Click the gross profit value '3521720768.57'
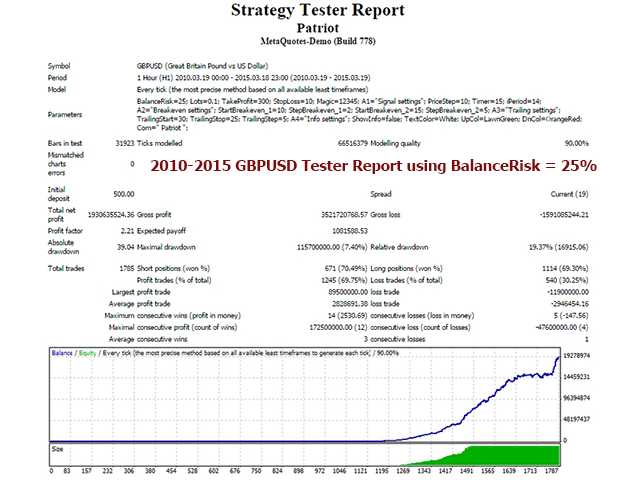 click(344, 215)
